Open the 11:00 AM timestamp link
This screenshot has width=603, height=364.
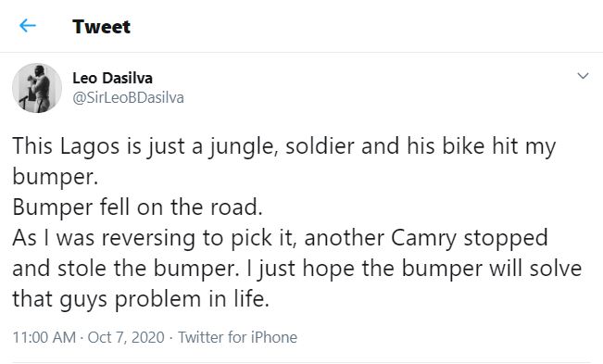tap(44, 337)
